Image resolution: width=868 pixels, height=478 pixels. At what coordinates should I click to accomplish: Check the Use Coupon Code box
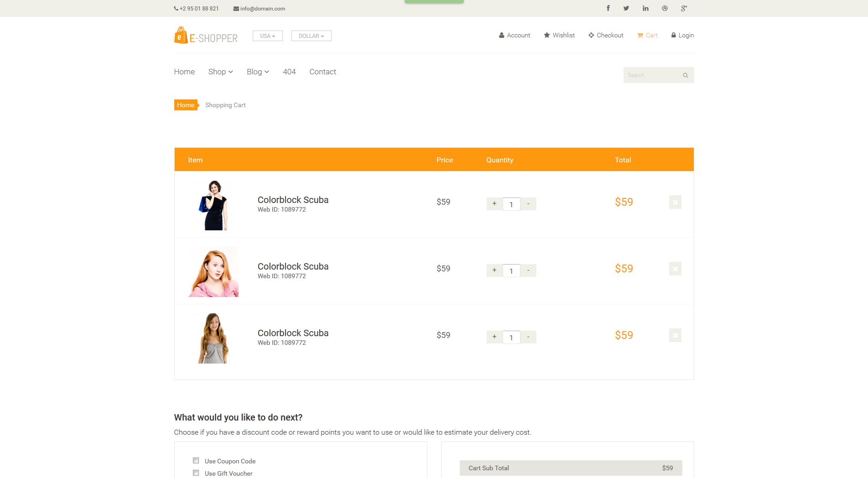click(196, 461)
